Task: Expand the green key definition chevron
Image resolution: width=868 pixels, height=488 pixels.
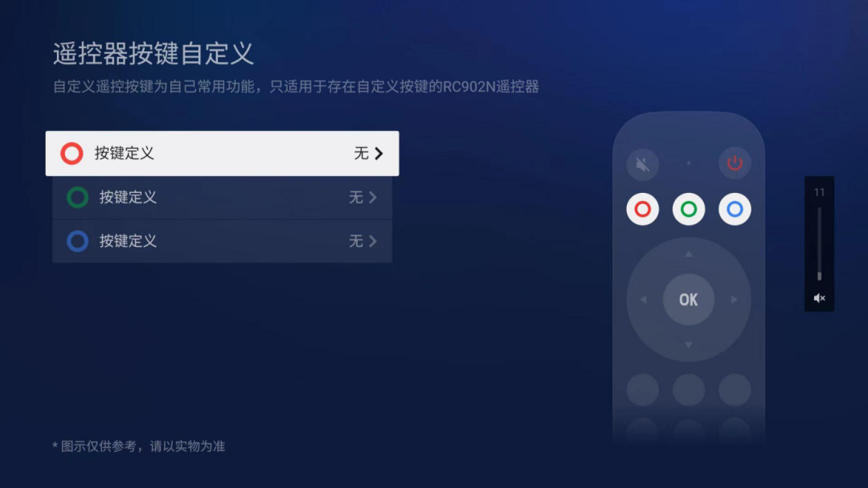Action: click(373, 197)
